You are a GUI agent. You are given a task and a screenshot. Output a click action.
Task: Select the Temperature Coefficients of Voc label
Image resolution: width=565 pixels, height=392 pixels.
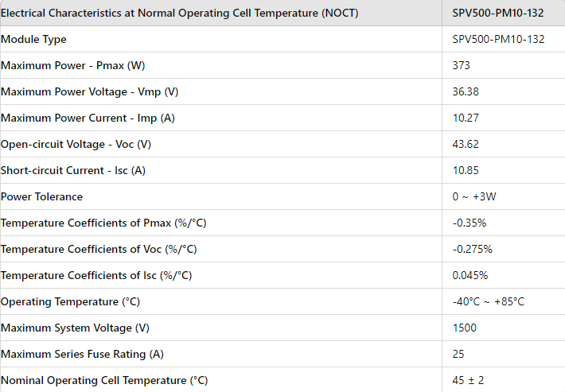[99, 249]
